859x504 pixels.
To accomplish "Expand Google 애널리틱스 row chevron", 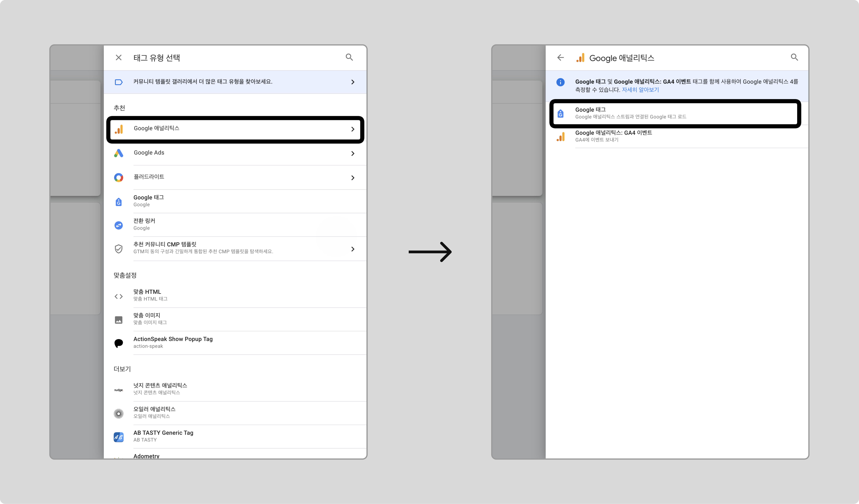I will [353, 129].
